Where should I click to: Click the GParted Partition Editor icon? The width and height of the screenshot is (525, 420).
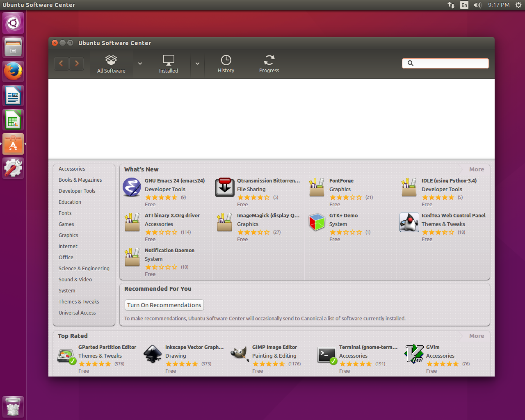click(67, 355)
